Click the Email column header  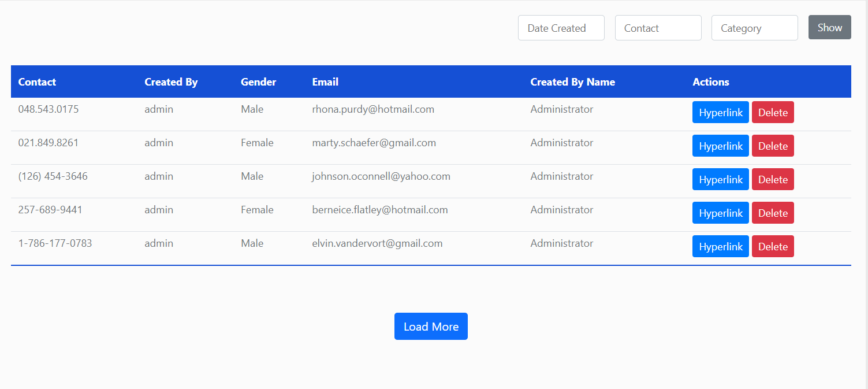tap(325, 81)
